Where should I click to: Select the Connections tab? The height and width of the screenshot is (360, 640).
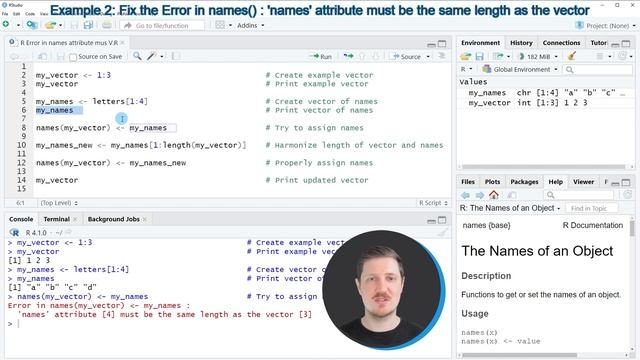(x=561, y=42)
